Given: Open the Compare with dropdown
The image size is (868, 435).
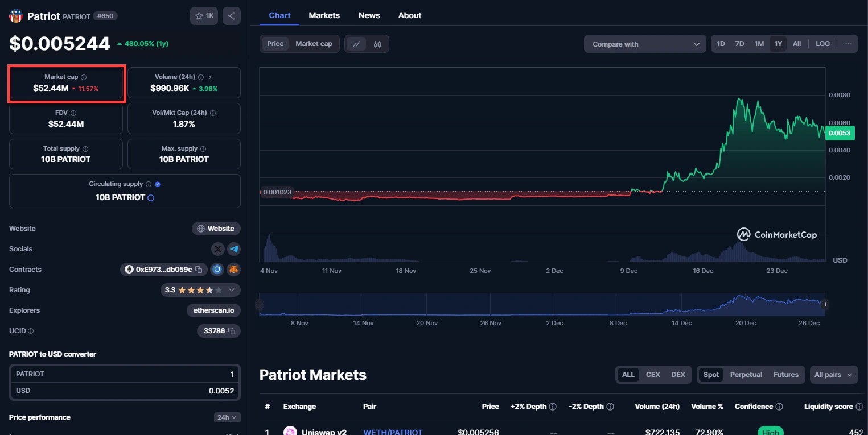Looking at the screenshot, I should 645,44.
